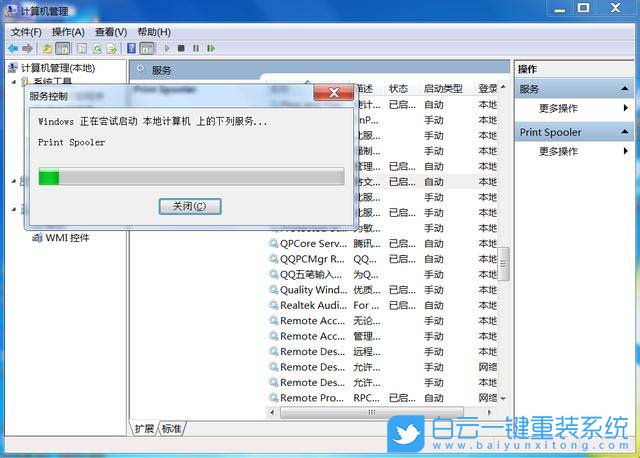Restart the service with green restart icon
Image resolution: width=640 pixels, height=458 pixels.
click(211, 49)
